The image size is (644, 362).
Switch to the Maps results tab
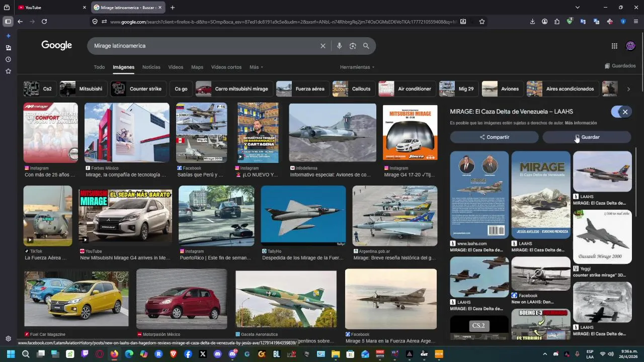click(197, 67)
